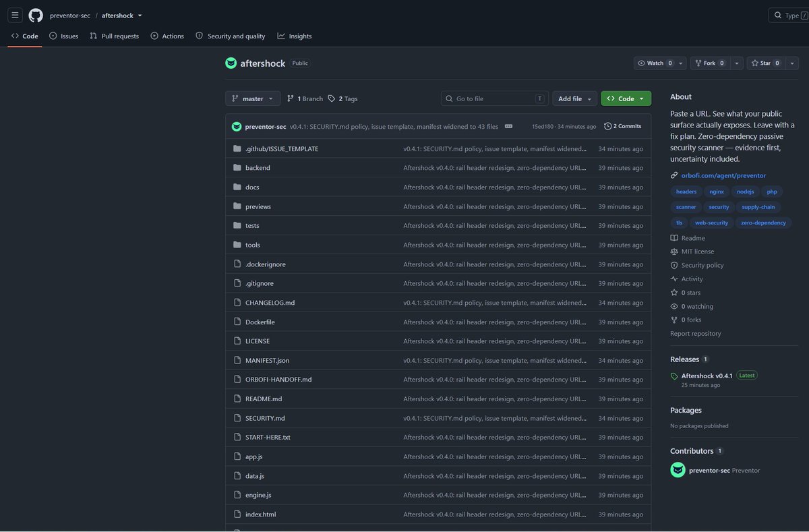Open the SECURITY.md file
809x532 pixels.
click(x=265, y=418)
